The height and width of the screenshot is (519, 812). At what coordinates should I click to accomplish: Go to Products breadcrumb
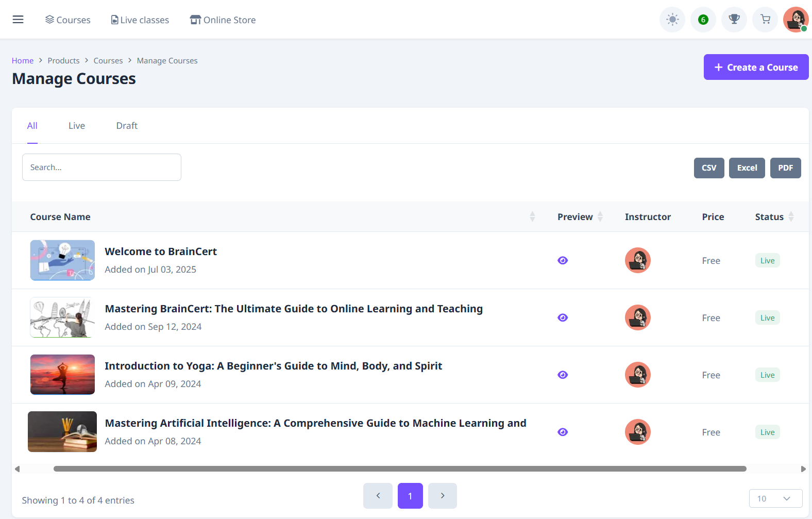point(63,60)
